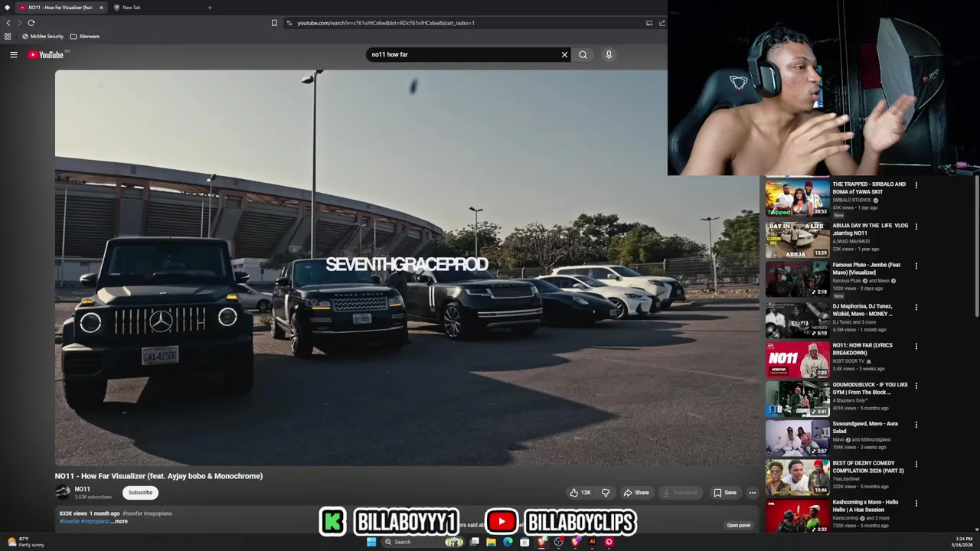Open more actions ellipsis under the video
Screen dimensions: 980x551
pos(753,493)
